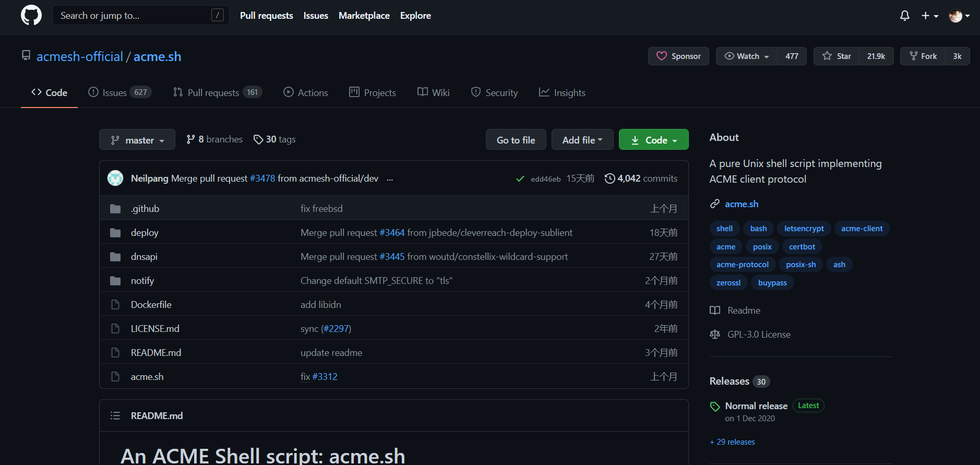Open the master branch selector

(137, 140)
